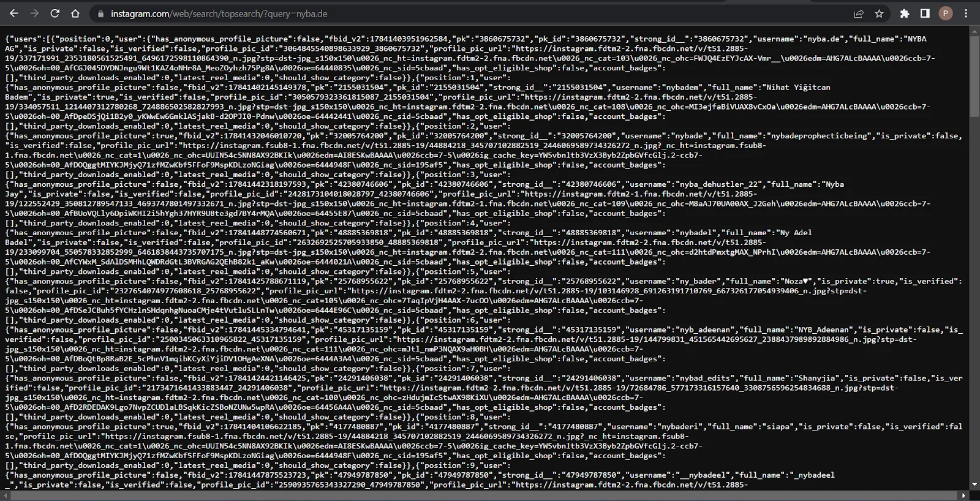
Task: Click the full name "siapa" text
Action: pos(778,426)
